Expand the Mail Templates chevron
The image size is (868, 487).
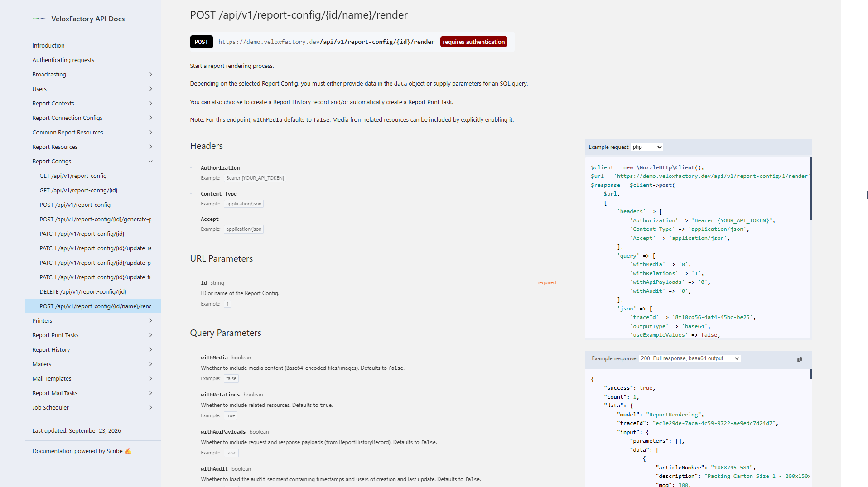(151, 378)
